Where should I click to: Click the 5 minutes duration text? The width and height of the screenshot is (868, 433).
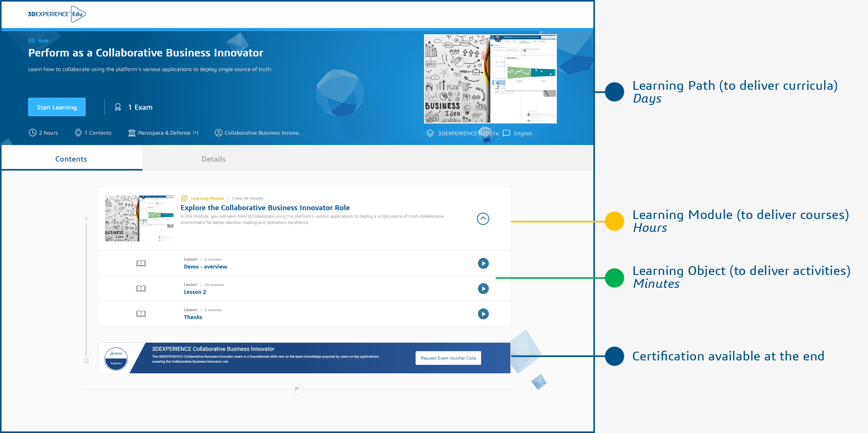(x=213, y=310)
